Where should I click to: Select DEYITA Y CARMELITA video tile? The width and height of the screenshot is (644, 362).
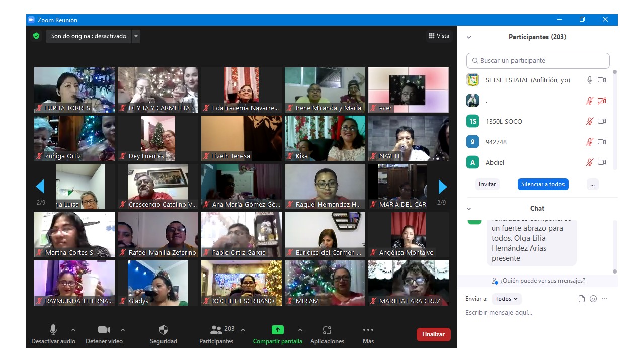click(x=158, y=90)
